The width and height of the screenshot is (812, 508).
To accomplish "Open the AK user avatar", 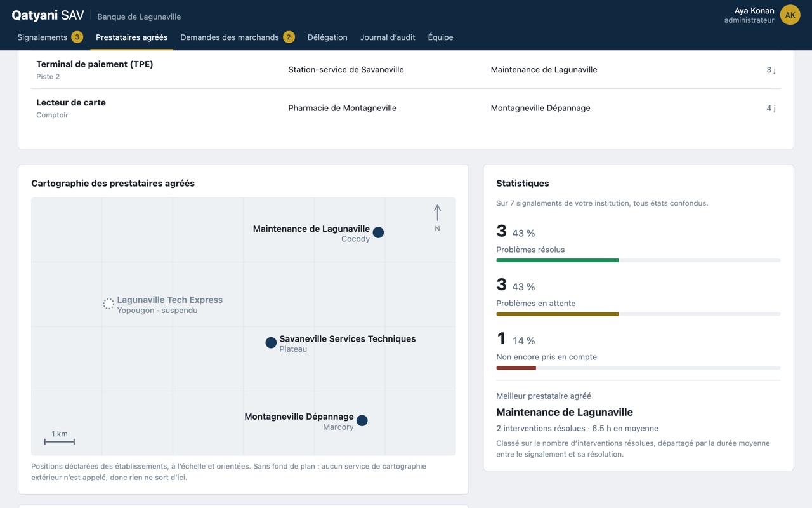I will click(790, 15).
